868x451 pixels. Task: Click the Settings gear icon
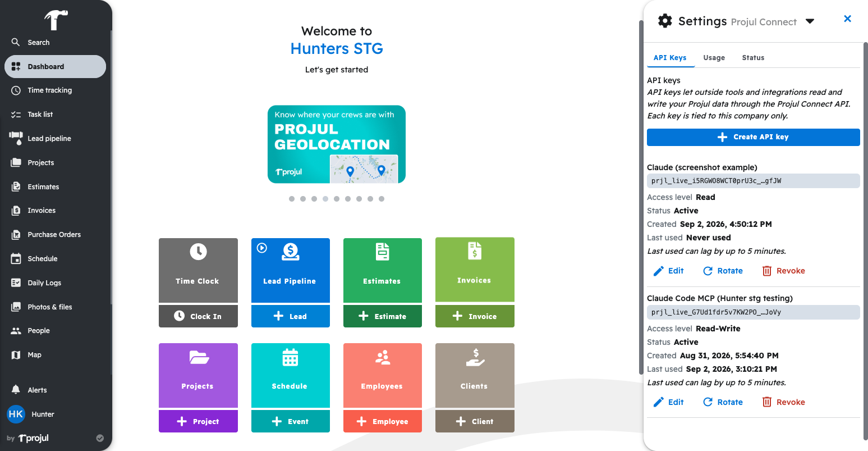point(665,21)
